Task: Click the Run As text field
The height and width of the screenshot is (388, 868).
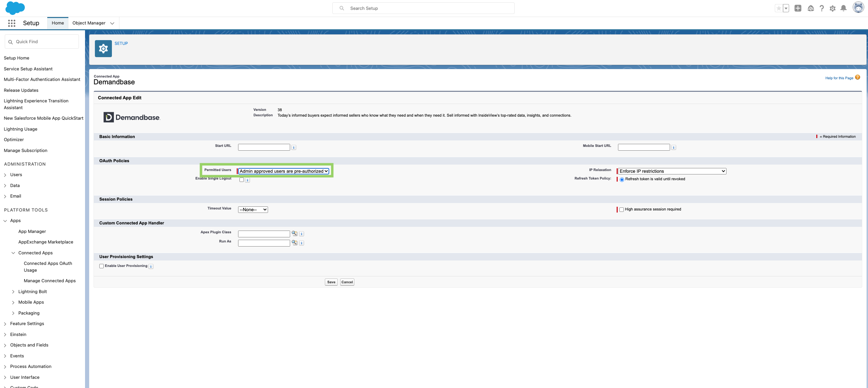Action: click(264, 243)
